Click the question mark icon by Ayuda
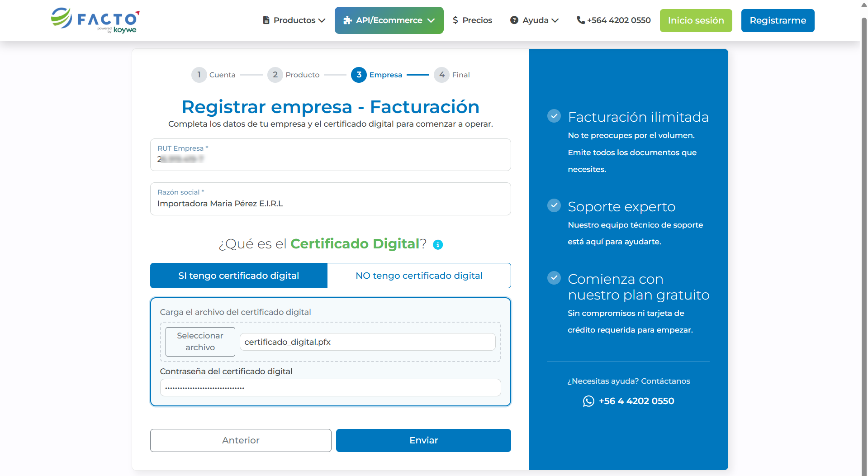868x476 pixels. click(514, 20)
